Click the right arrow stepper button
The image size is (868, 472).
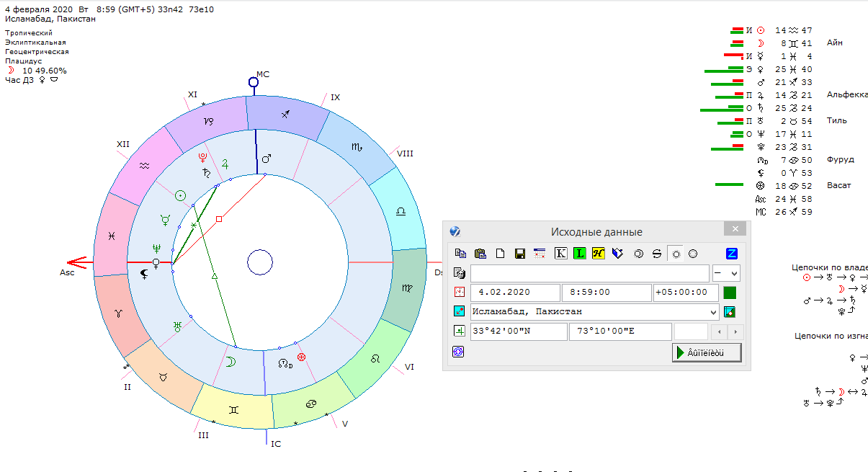click(735, 332)
